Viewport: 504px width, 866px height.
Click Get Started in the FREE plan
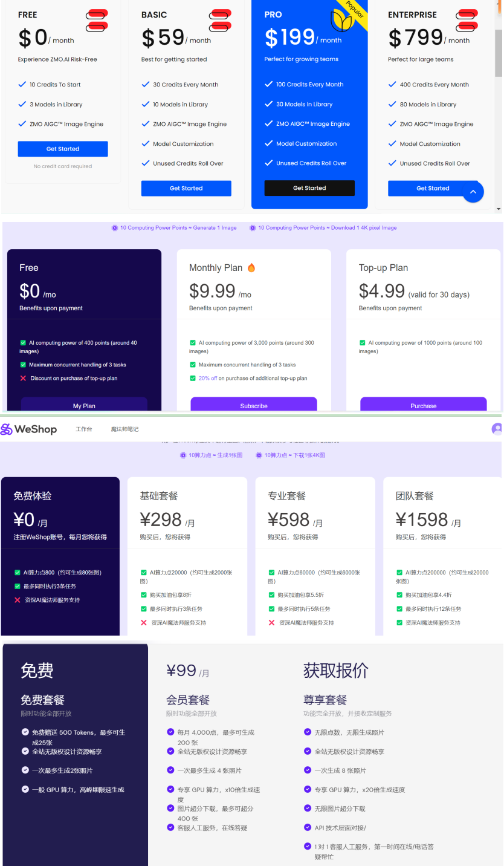pos(63,149)
